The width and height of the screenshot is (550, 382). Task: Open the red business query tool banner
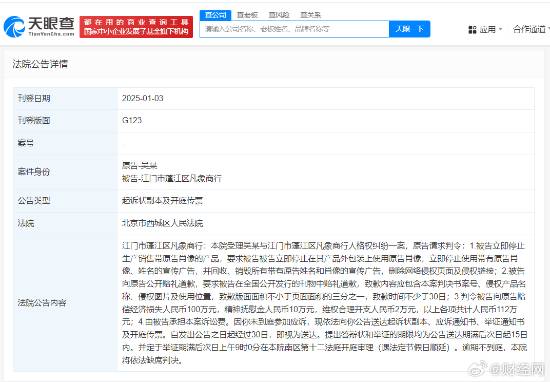click(136, 27)
